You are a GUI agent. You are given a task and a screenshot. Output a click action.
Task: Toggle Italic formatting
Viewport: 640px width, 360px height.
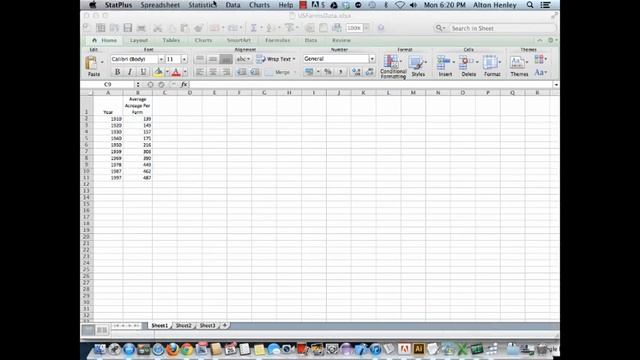[130, 72]
